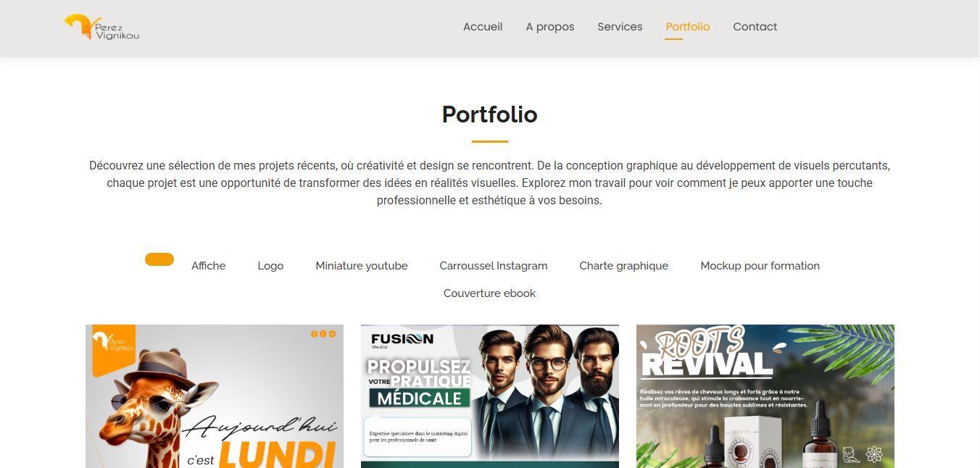The height and width of the screenshot is (468, 980).
Task: Click the Perez Vignikou logo in header
Action: click(101, 28)
